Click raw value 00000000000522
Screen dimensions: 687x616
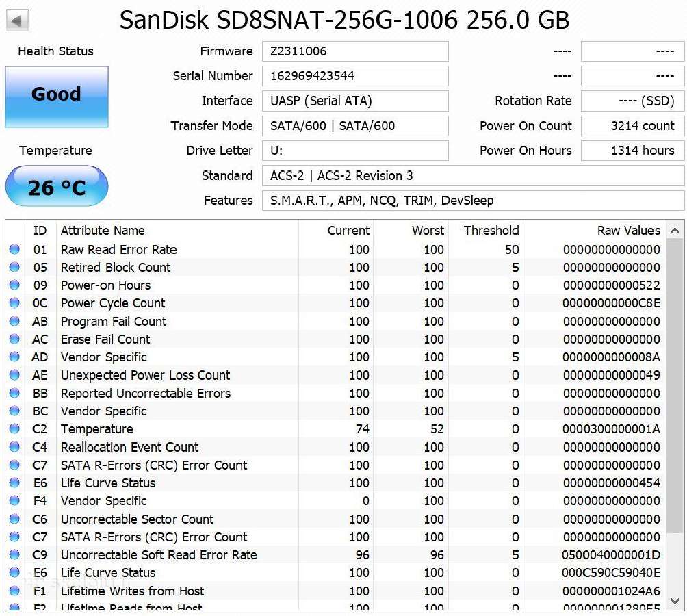(612, 285)
